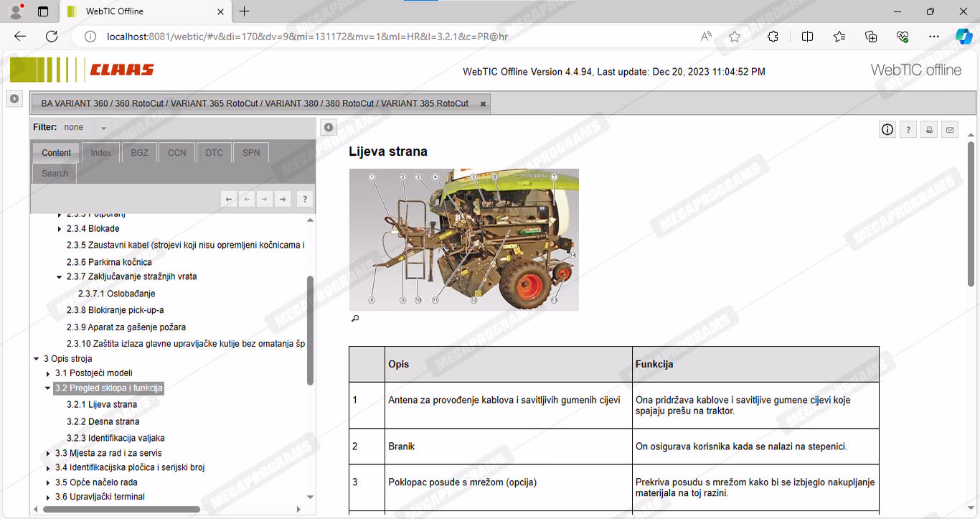The width and height of the screenshot is (980, 519).
Task: Expand the 3.3 Mjesta za rad i za servis node
Action: coord(48,454)
